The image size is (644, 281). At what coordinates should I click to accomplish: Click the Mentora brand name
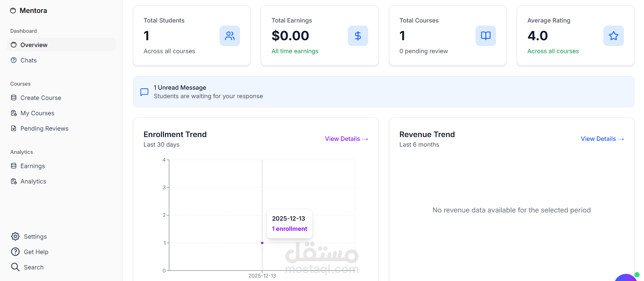(x=33, y=11)
